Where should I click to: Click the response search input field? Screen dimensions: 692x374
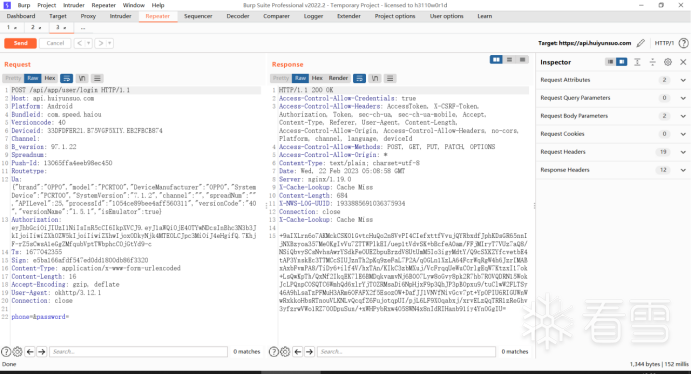coord(406,351)
